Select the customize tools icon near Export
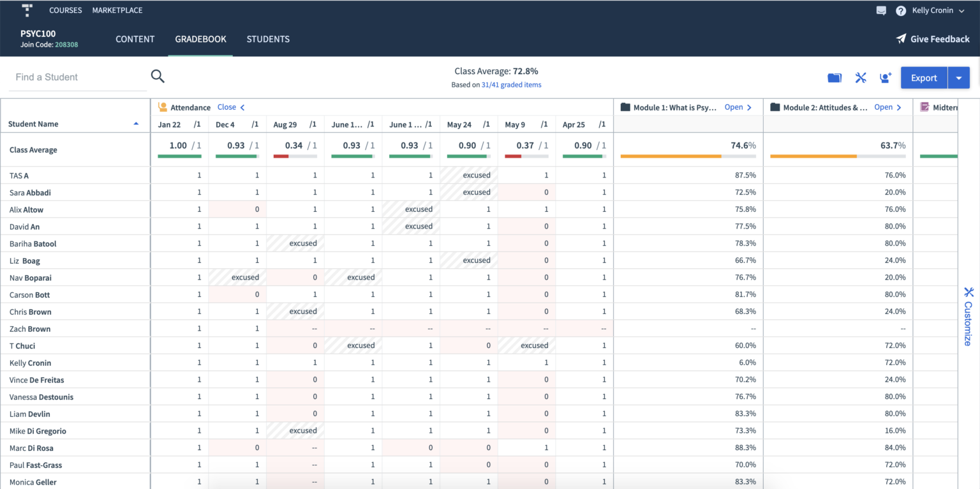The width and height of the screenshot is (980, 489). 860,77
